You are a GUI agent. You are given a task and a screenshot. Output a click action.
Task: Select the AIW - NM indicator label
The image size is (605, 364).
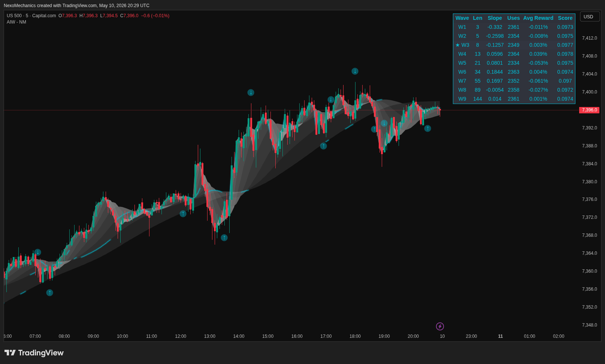click(16, 22)
